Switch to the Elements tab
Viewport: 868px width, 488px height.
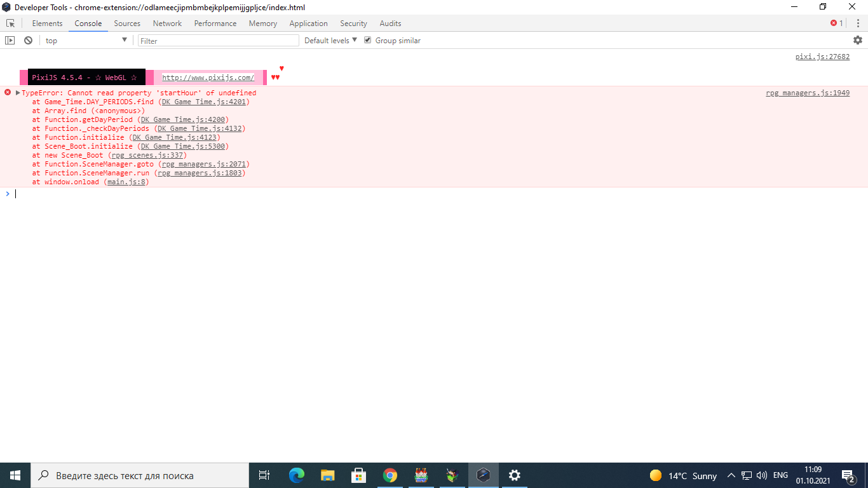tap(48, 24)
